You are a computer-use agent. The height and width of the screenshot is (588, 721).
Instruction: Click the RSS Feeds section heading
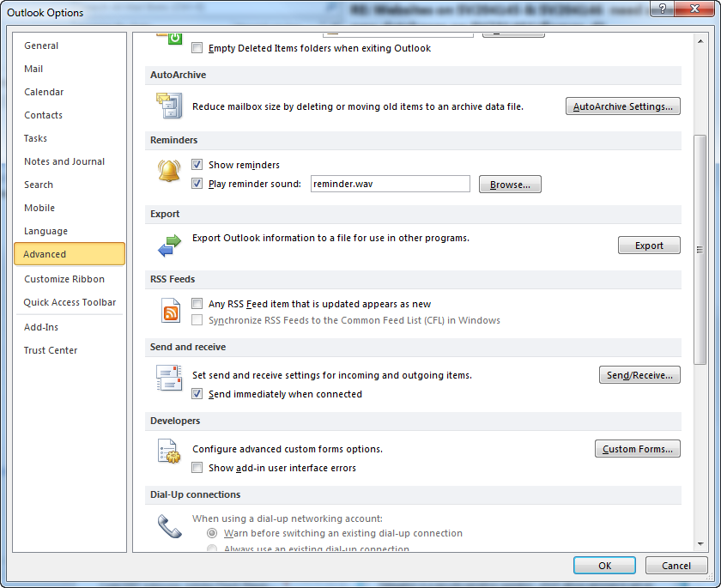pos(173,280)
